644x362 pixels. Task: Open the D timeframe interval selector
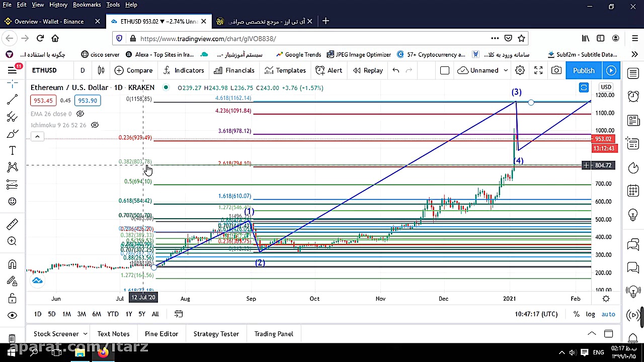point(83,70)
